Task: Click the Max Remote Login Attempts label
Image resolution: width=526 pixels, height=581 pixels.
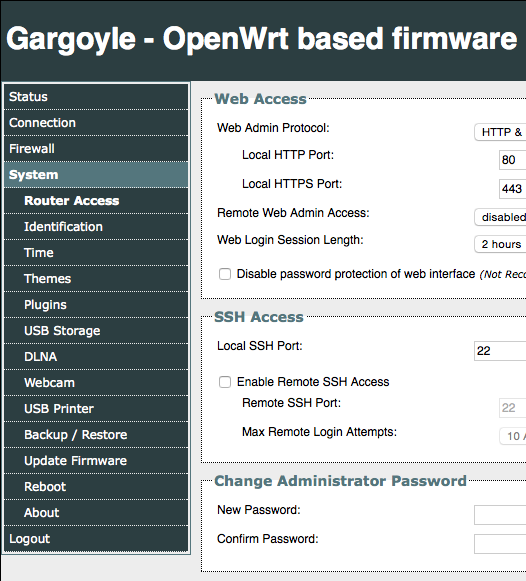Action: click(319, 432)
